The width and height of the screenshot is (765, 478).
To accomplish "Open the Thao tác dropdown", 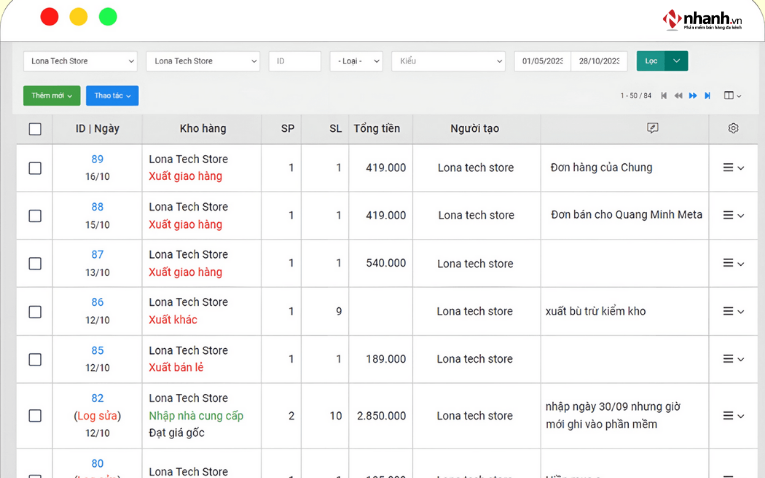I will (112, 96).
